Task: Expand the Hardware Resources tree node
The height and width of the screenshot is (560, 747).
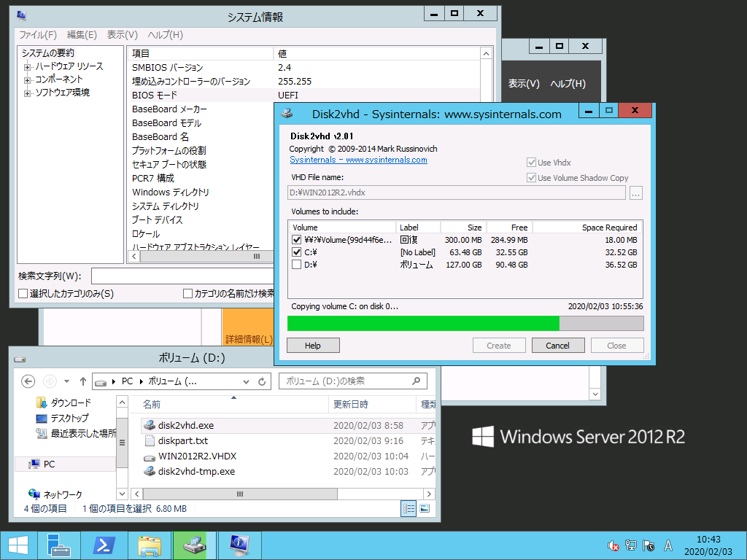Action: click(27, 67)
